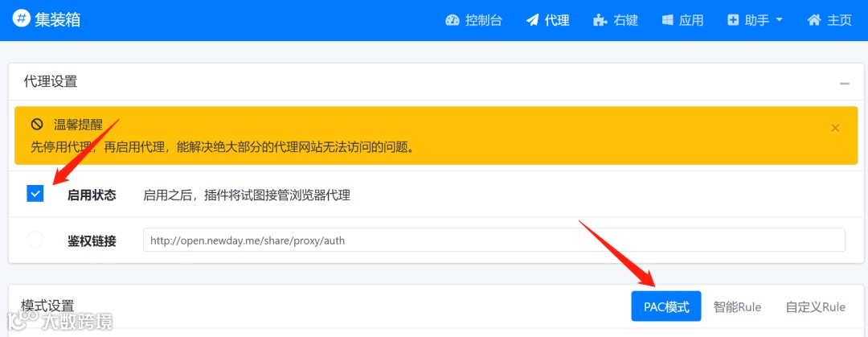The image size is (868, 337).
Task: Click the 代理设置 panel title
Action: pos(51,81)
